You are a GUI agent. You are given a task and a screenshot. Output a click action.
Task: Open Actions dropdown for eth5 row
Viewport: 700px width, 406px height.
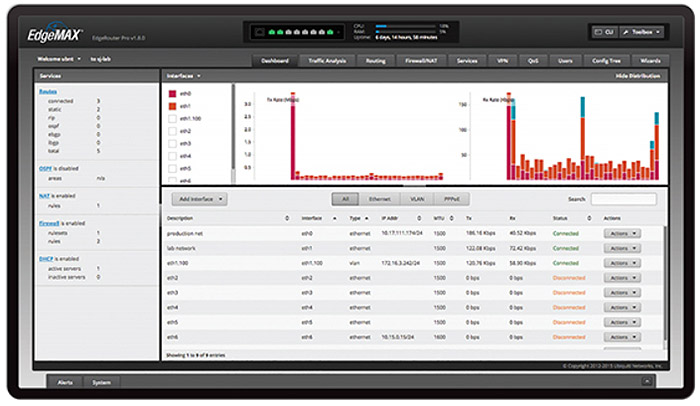point(622,322)
